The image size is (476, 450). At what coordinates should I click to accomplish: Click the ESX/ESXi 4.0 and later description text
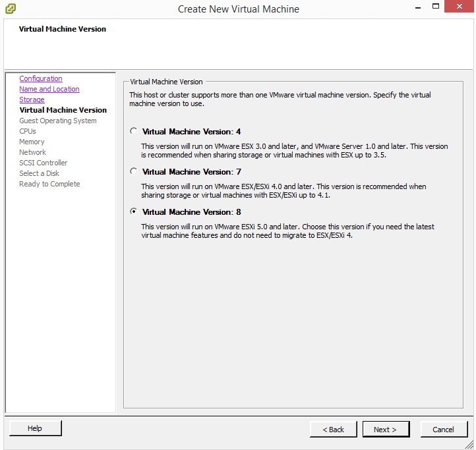pyautogui.click(x=283, y=190)
